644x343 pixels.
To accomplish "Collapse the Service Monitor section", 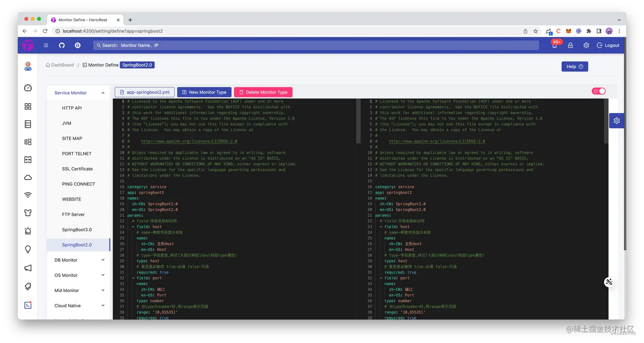I will click(102, 92).
